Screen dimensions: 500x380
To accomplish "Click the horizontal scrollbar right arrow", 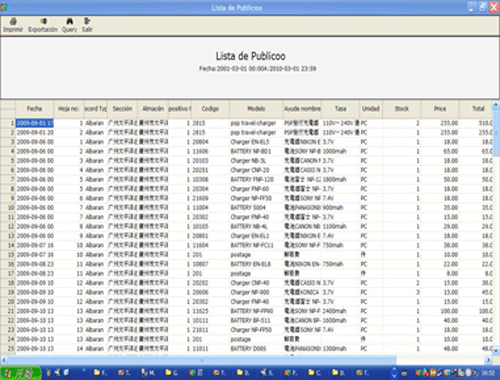I will [x=488, y=360].
